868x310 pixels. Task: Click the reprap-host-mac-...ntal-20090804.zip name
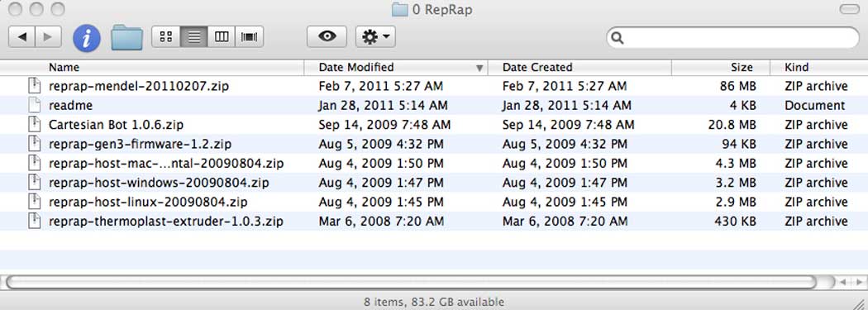[x=166, y=164]
